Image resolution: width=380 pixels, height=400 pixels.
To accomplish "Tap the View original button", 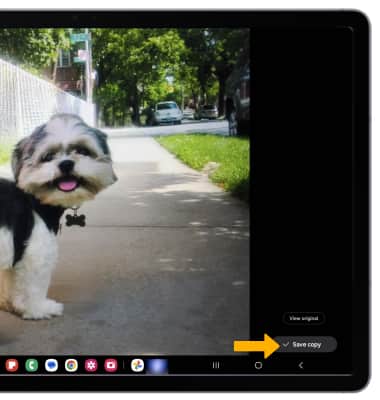I will 303,318.
